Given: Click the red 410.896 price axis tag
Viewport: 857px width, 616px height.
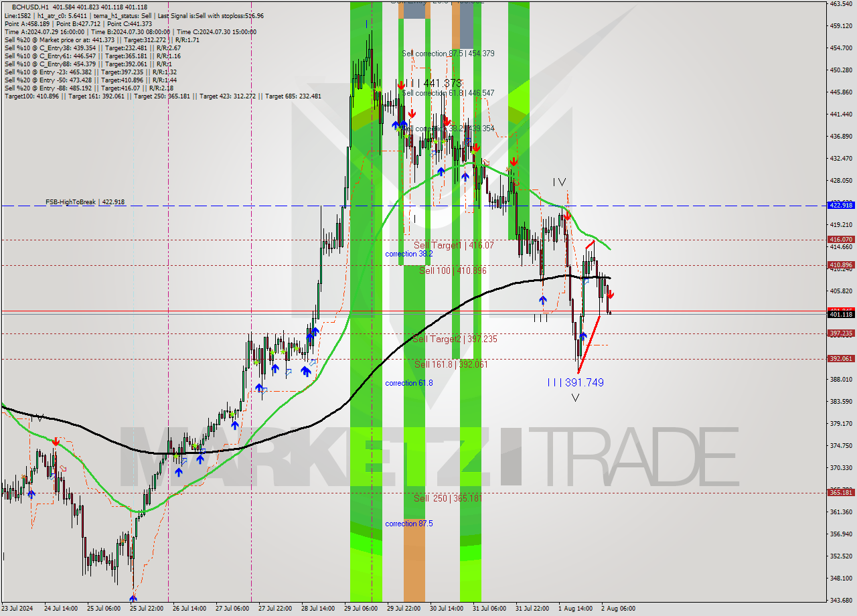Looking at the screenshot, I should tap(841, 265).
